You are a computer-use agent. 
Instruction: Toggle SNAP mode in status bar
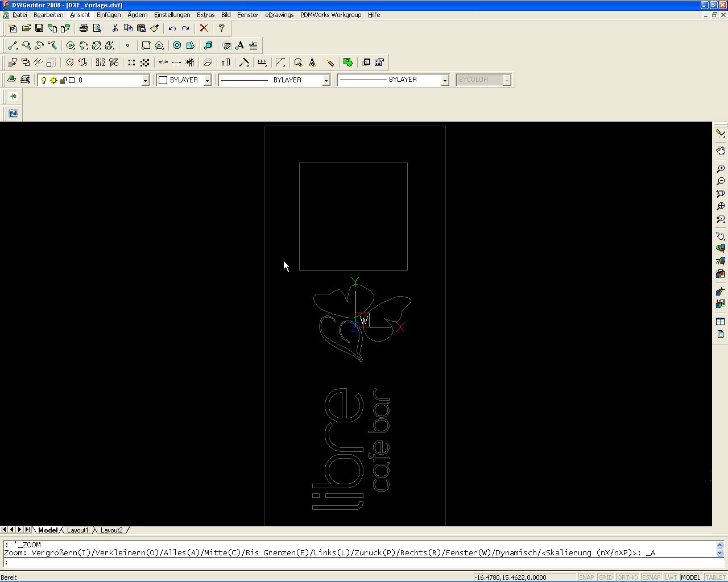[x=586, y=577]
